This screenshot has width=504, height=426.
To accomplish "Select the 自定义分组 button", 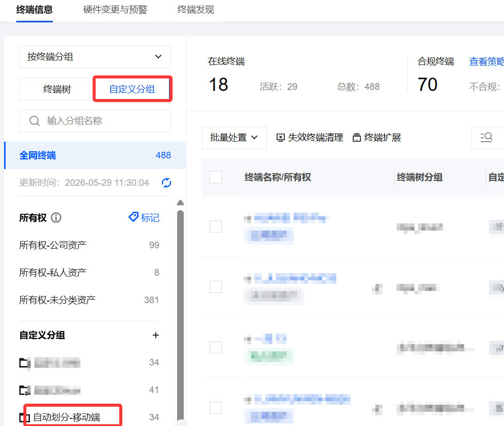I will [x=132, y=89].
